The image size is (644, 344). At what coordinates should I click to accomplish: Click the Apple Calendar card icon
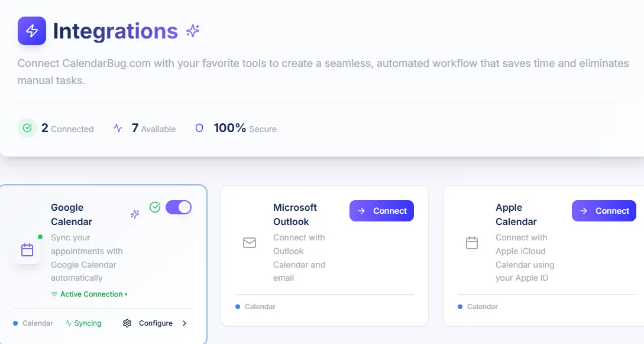click(x=472, y=243)
